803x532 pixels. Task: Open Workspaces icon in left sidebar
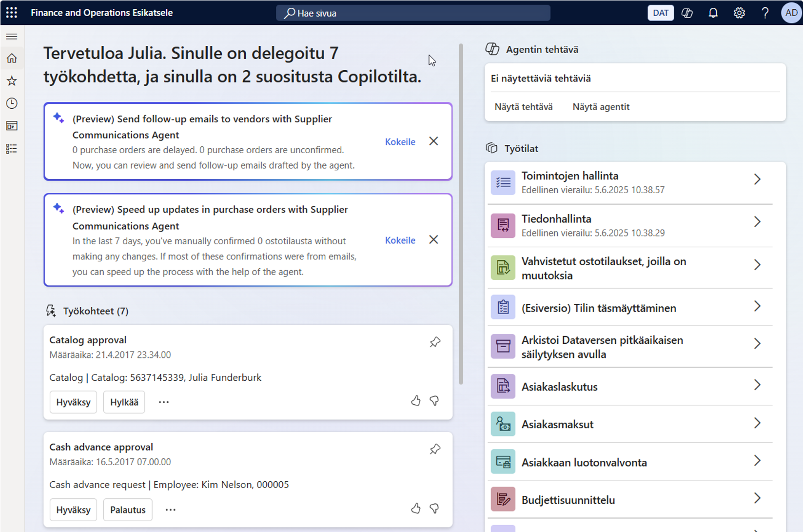(12, 126)
